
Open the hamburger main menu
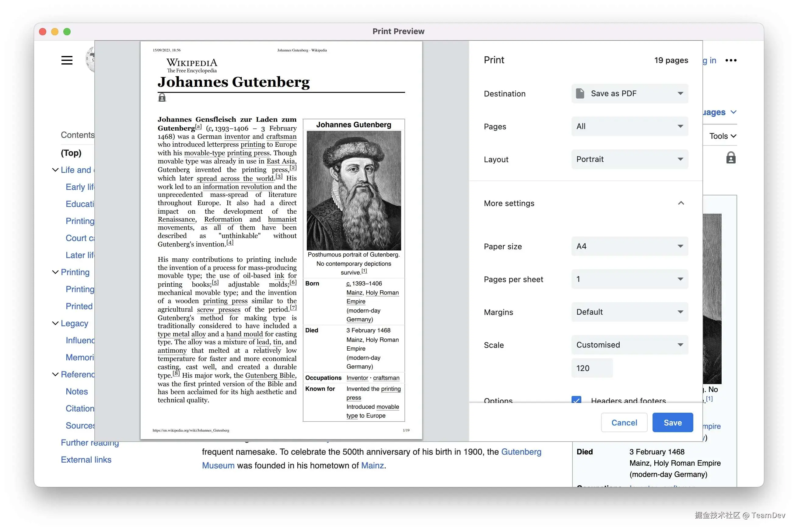[x=67, y=60]
